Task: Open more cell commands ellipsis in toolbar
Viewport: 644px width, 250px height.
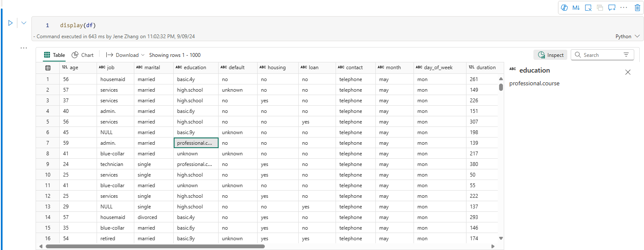Action: tap(624, 7)
